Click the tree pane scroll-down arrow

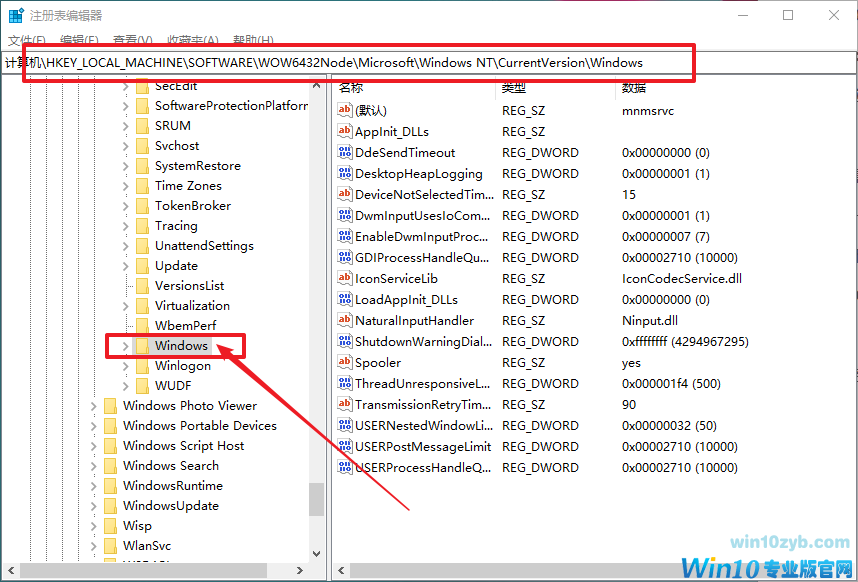pyautogui.click(x=316, y=553)
